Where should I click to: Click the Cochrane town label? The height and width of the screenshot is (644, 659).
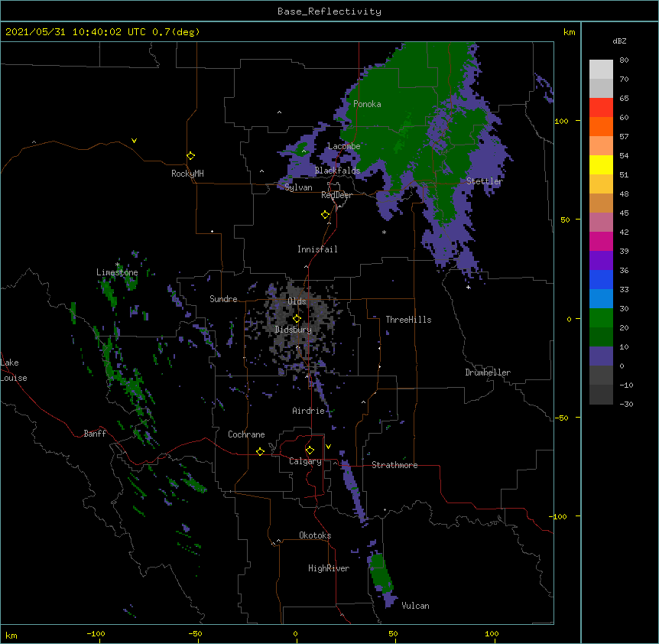point(246,434)
